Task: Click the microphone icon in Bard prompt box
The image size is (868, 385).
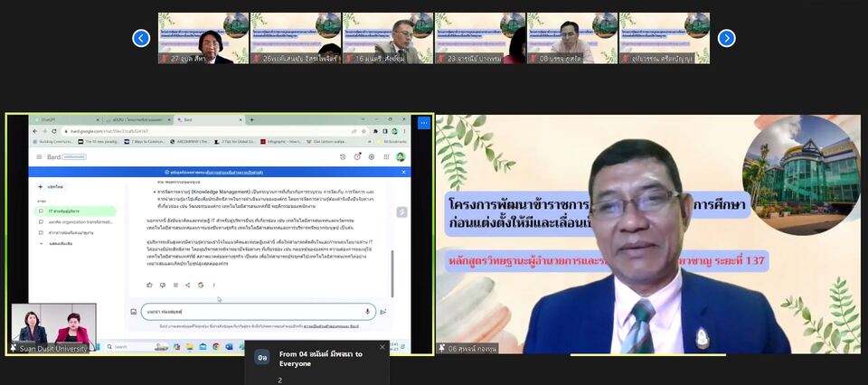Action: click(367, 311)
